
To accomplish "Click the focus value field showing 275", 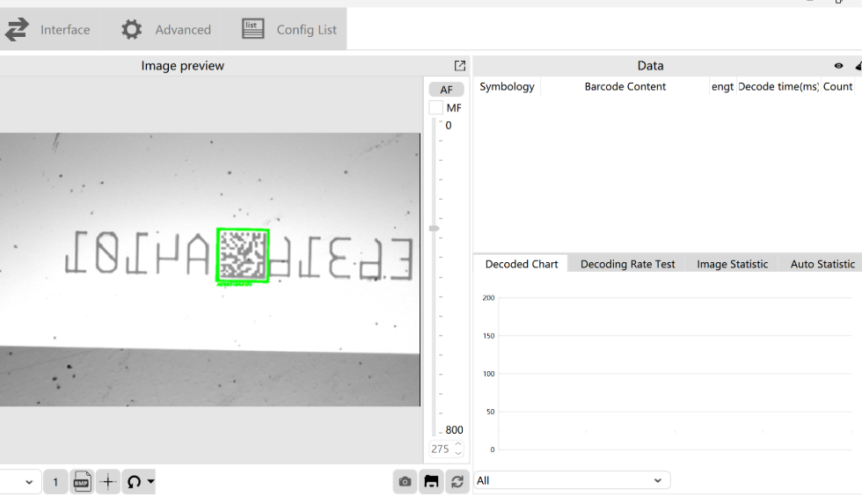I will click(441, 449).
